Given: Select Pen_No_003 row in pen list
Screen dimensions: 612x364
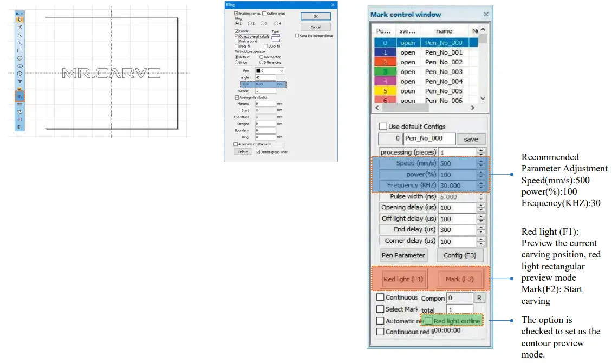Looking at the screenshot, I should [x=426, y=72].
